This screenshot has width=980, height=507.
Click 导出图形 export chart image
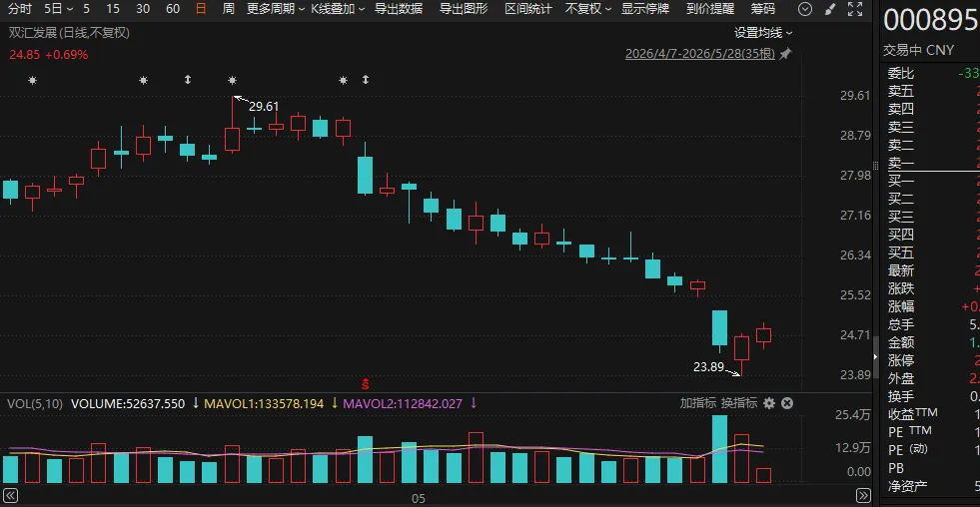click(464, 9)
